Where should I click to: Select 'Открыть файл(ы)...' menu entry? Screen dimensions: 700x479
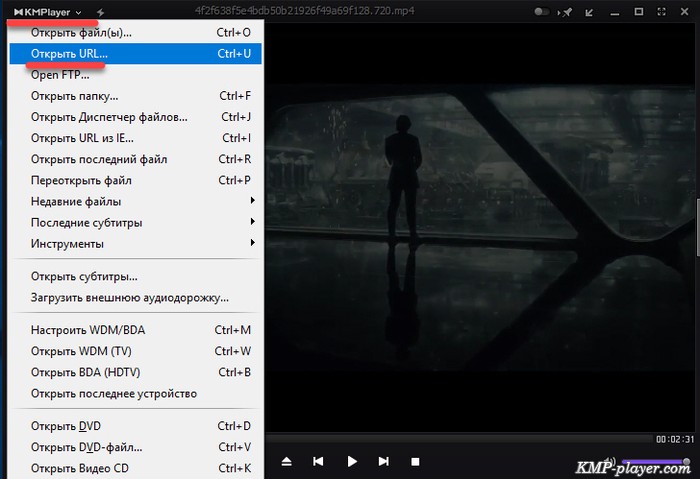click(135, 33)
